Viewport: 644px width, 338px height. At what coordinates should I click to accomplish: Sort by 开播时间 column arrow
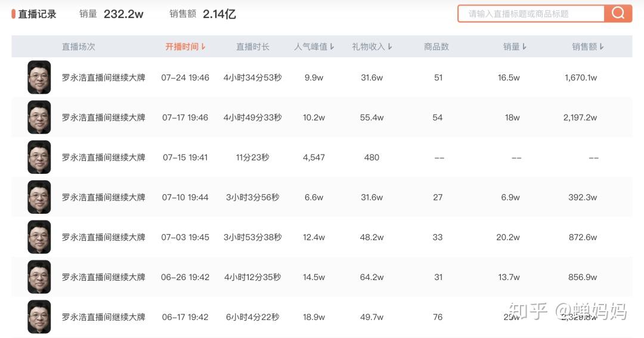pos(203,47)
